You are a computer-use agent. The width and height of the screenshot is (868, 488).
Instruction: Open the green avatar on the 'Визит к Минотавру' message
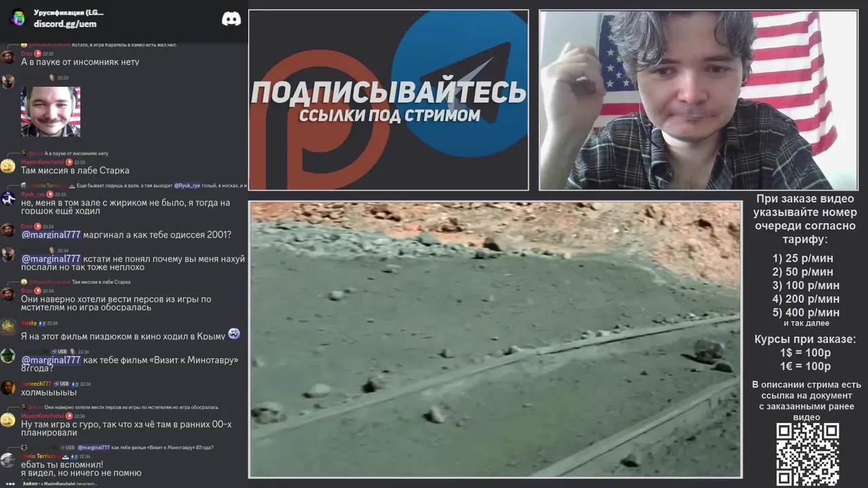click(x=8, y=356)
